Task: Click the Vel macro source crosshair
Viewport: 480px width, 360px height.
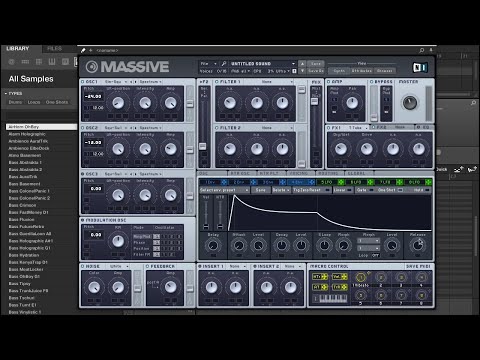Action: click(x=344, y=277)
